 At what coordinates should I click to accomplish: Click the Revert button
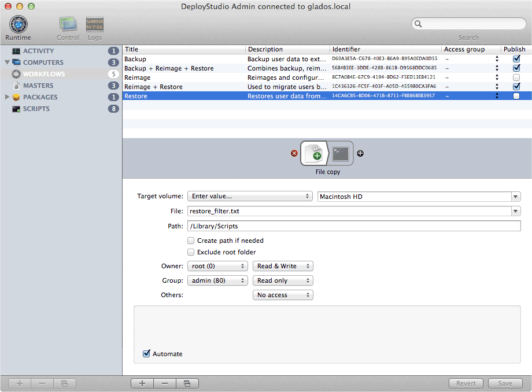466,383
